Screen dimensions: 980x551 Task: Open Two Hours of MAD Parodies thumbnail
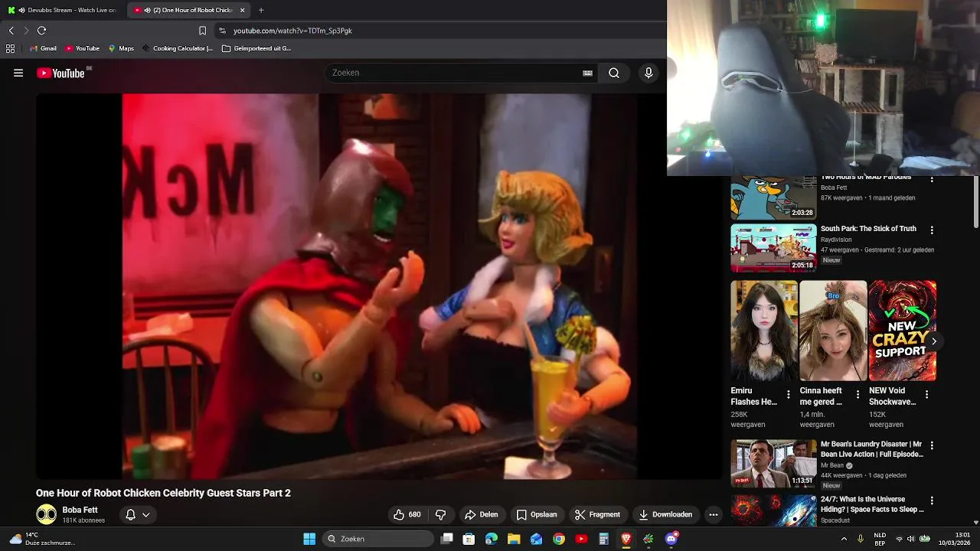[773, 197]
